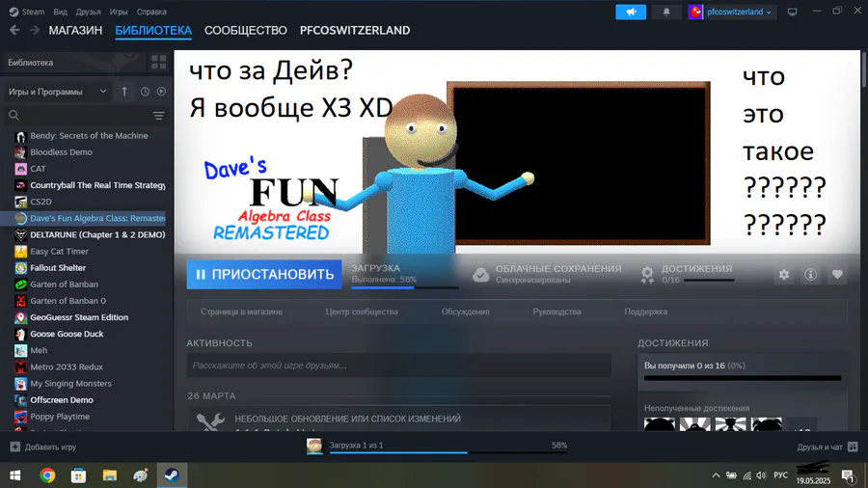
Task: Click the Add game plus icon
Action: tap(14, 447)
